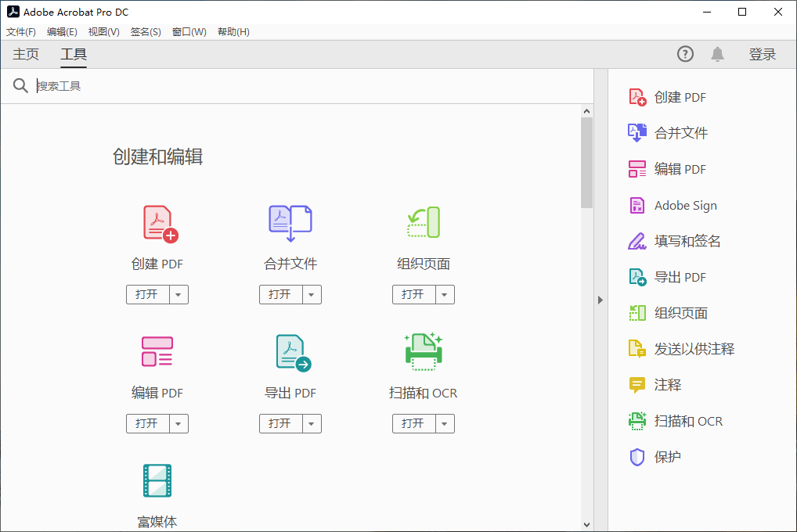
Task: Expand dropdown arrow next to 合并文件 打开
Action: 312,295
